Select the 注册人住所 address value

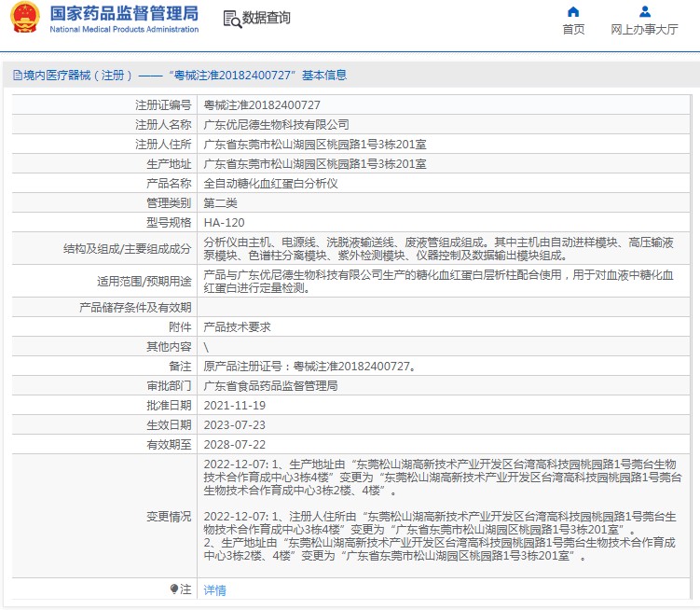[315, 145]
